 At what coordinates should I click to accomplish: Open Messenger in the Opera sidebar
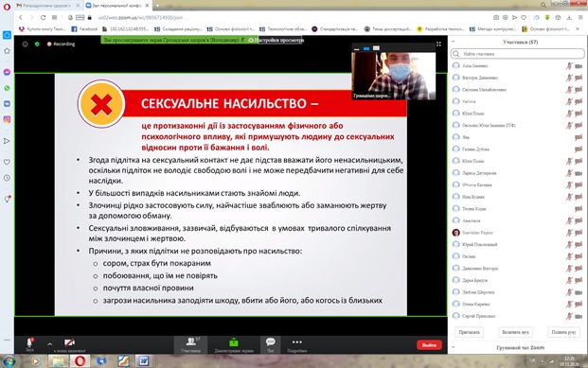pyautogui.click(x=7, y=72)
